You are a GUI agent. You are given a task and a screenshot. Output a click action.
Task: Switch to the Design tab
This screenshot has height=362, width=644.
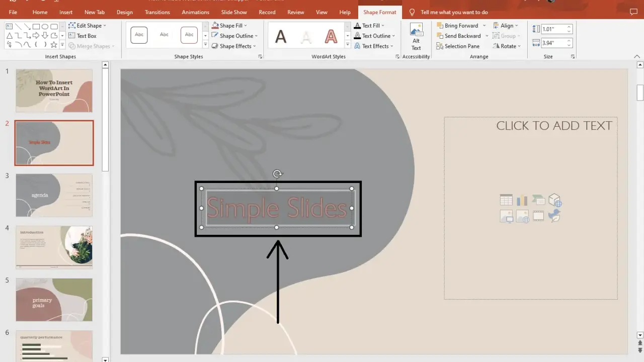(125, 12)
